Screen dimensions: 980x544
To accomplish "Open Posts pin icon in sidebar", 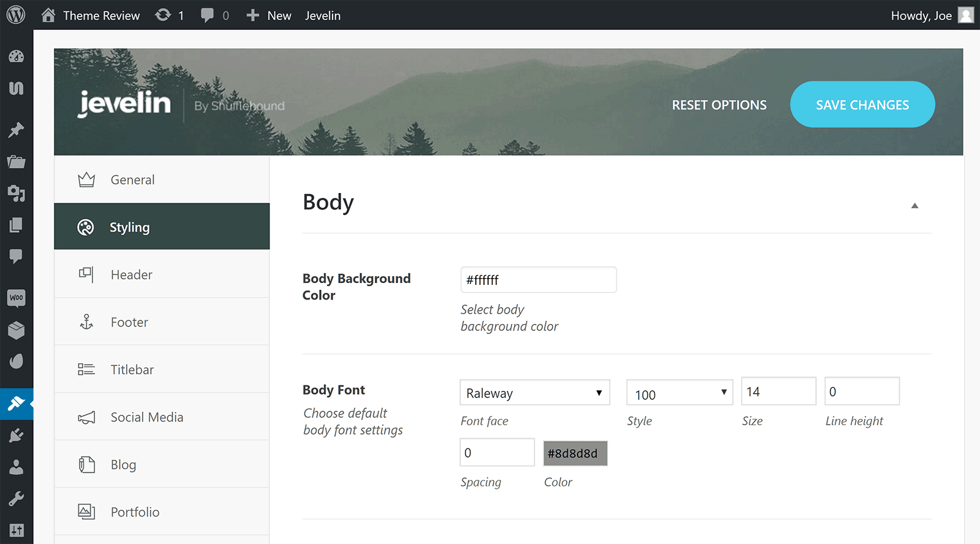I will click(x=17, y=130).
